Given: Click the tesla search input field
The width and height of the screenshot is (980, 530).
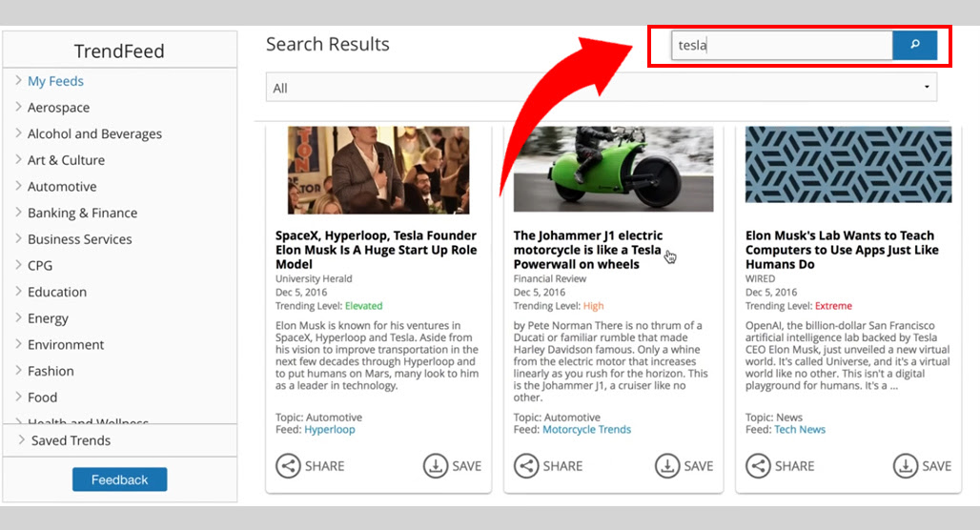Looking at the screenshot, I should 782,45.
